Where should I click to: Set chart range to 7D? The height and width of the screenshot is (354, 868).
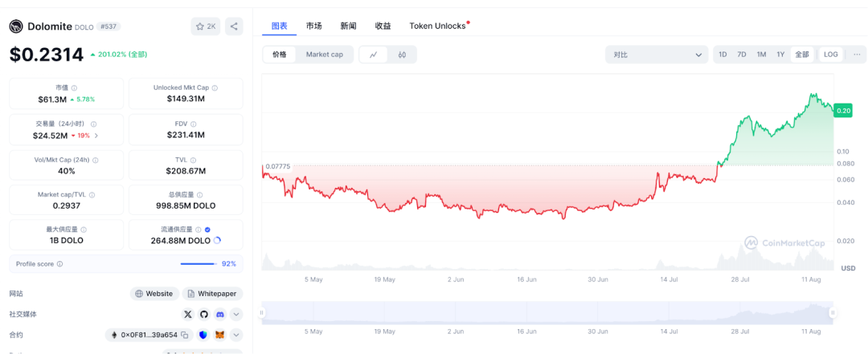pyautogui.click(x=742, y=55)
